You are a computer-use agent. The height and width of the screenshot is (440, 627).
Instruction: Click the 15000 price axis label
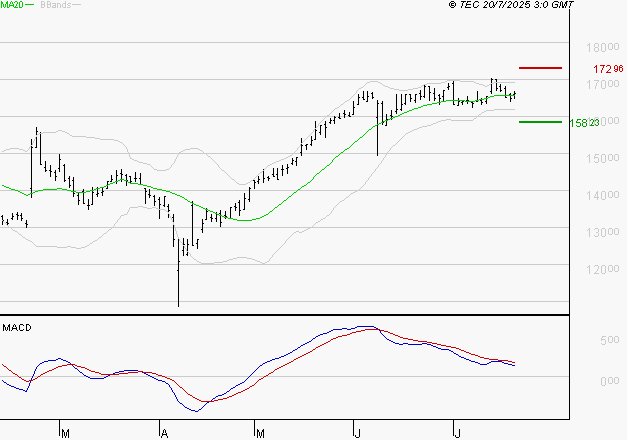coord(603,158)
